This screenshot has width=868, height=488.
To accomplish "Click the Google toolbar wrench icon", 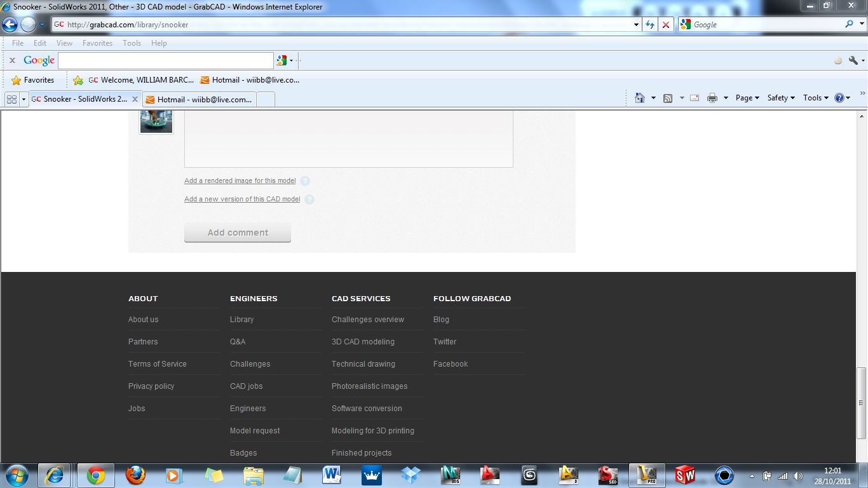I will click(853, 60).
